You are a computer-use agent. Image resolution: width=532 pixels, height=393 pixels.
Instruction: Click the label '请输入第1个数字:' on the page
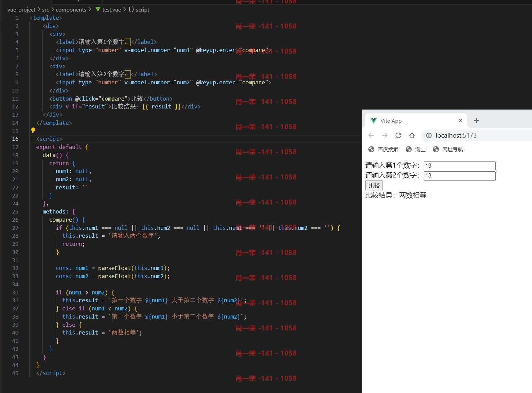click(x=392, y=165)
